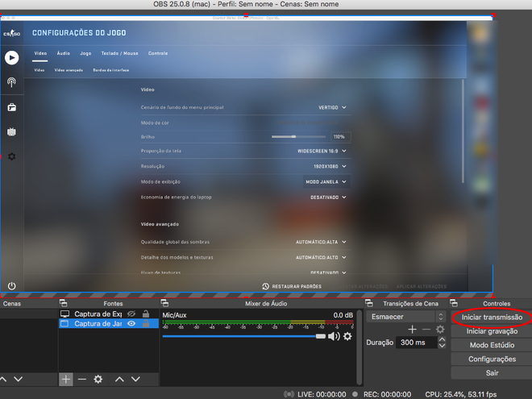532x399 pixels.
Task: Move selected source down in Fontes
Action: pos(135,380)
